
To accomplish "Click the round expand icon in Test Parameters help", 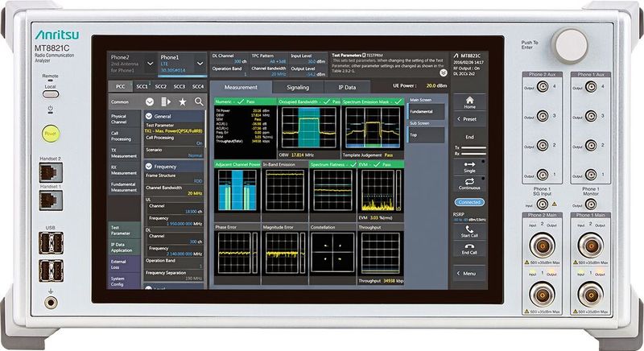I will (x=444, y=72).
